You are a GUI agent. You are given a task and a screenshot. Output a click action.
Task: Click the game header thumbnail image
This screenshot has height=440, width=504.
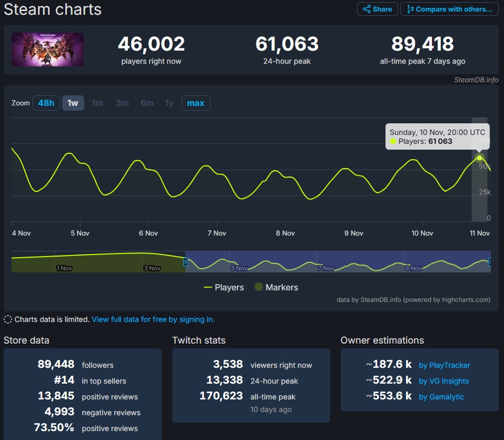(x=47, y=50)
